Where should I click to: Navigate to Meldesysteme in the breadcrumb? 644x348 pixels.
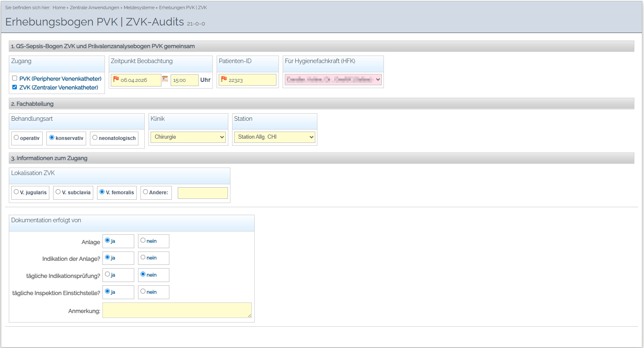139,8
